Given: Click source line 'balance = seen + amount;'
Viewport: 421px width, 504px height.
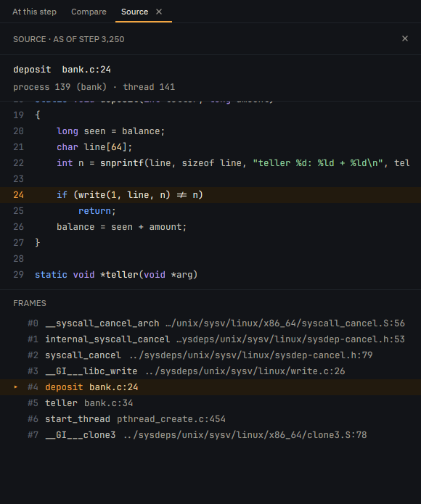Looking at the screenshot, I should (121, 227).
